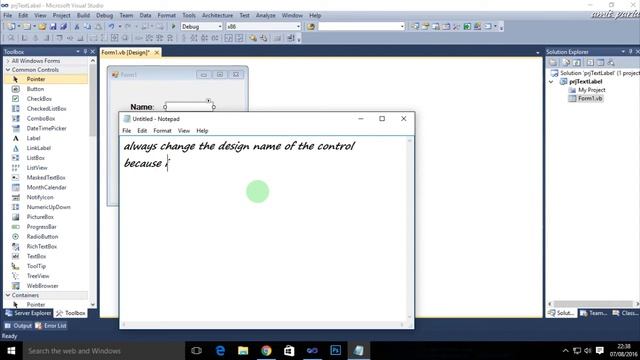Select the ProgressBar toolbox control
Screen dimensions: 640x360
[41, 227]
